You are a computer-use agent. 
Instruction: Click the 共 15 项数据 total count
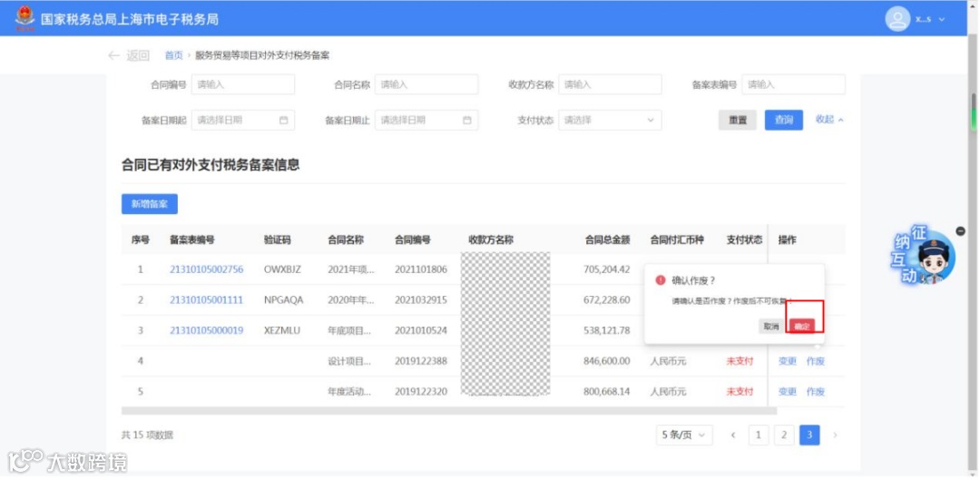pos(147,435)
